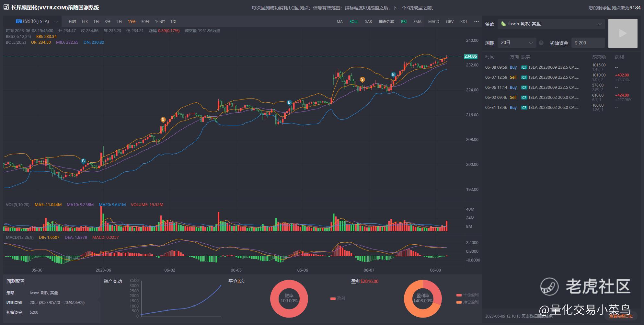644x325 pixels.
Task: Click the MACD(12,26,9) panel label
Action: [x=20, y=238]
